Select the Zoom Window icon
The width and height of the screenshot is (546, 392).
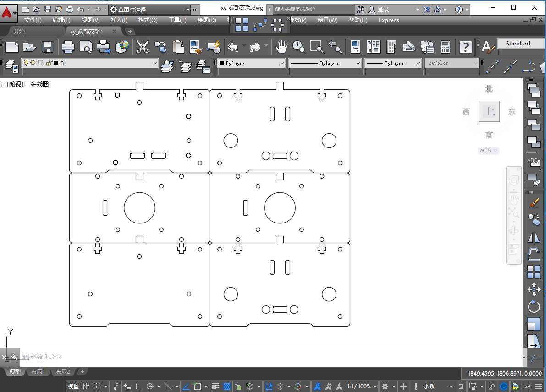point(317,47)
